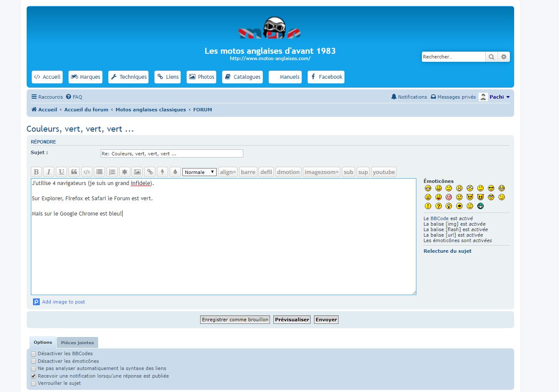Screen dimensions: 559x392
Task: Insert the dmotion BBCode tag
Action: (x=288, y=172)
